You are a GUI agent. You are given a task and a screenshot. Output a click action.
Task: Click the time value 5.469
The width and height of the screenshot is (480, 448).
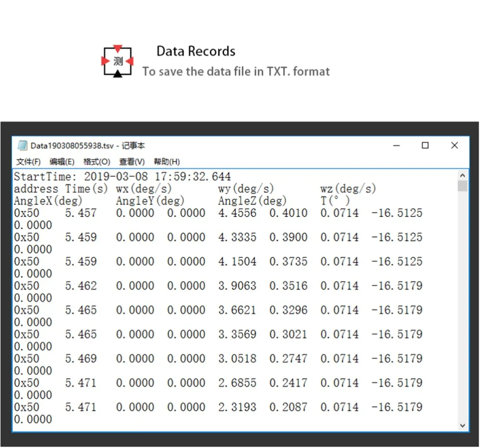coord(81,359)
